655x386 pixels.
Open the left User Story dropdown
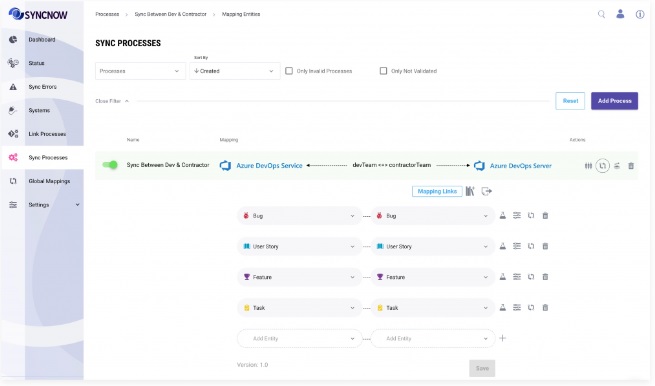(300, 246)
